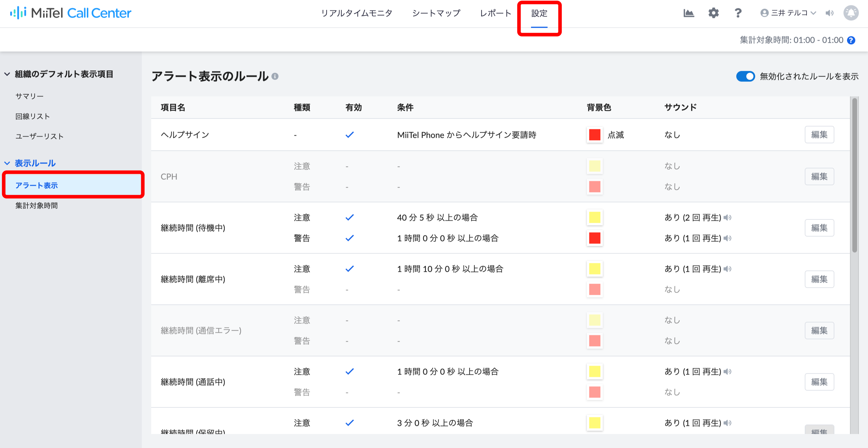This screenshot has width=868, height=448.
Task: Toggle 無効化されたルールを表示 switch
Action: point(745,76)
